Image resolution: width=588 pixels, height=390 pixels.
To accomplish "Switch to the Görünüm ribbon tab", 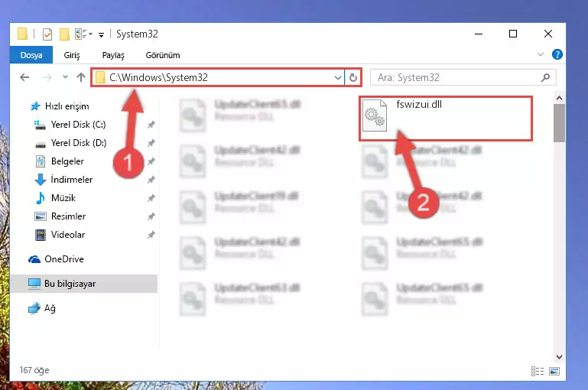I will point(163,55).
